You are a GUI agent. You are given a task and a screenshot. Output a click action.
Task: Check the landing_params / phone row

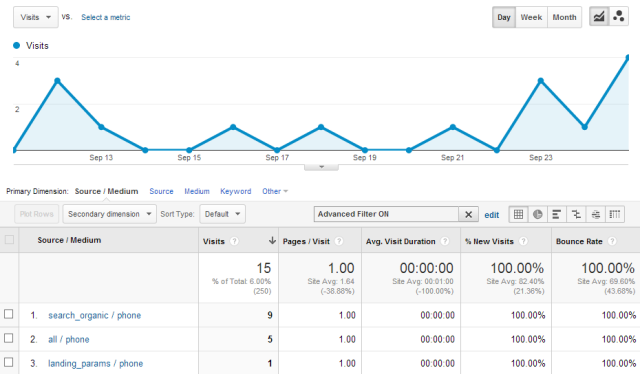9,362
